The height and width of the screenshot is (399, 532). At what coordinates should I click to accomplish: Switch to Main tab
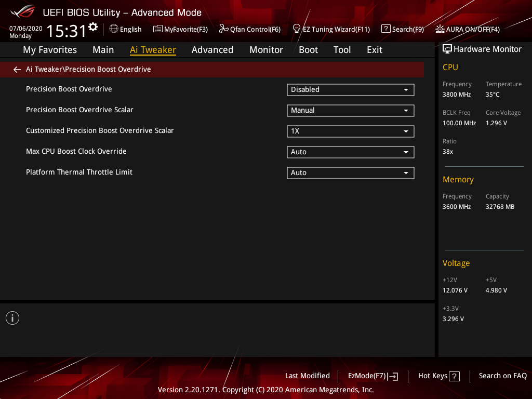coord(103,50)
